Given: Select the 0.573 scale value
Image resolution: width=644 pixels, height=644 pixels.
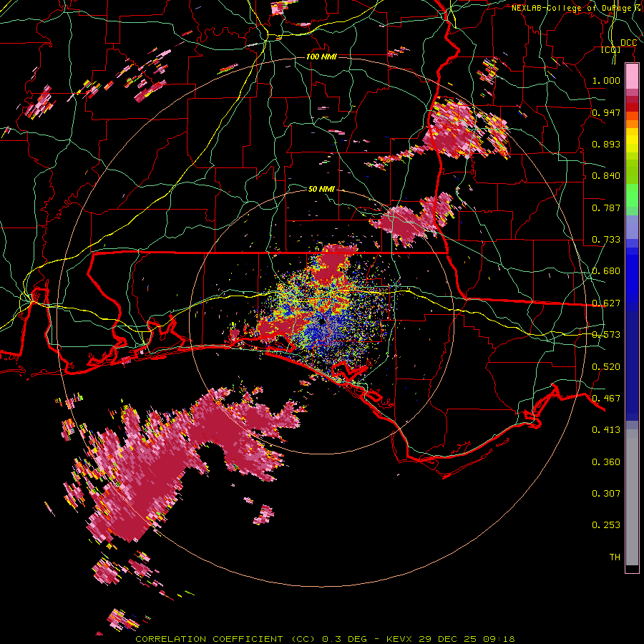Looking at the screenshot, I should pos(606,335).
